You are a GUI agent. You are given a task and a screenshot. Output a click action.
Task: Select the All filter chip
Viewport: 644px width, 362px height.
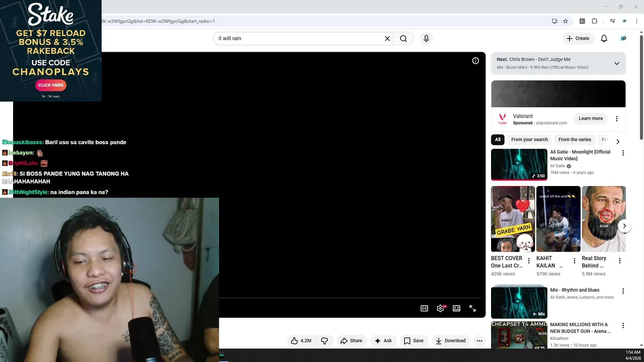pos(498,140)
